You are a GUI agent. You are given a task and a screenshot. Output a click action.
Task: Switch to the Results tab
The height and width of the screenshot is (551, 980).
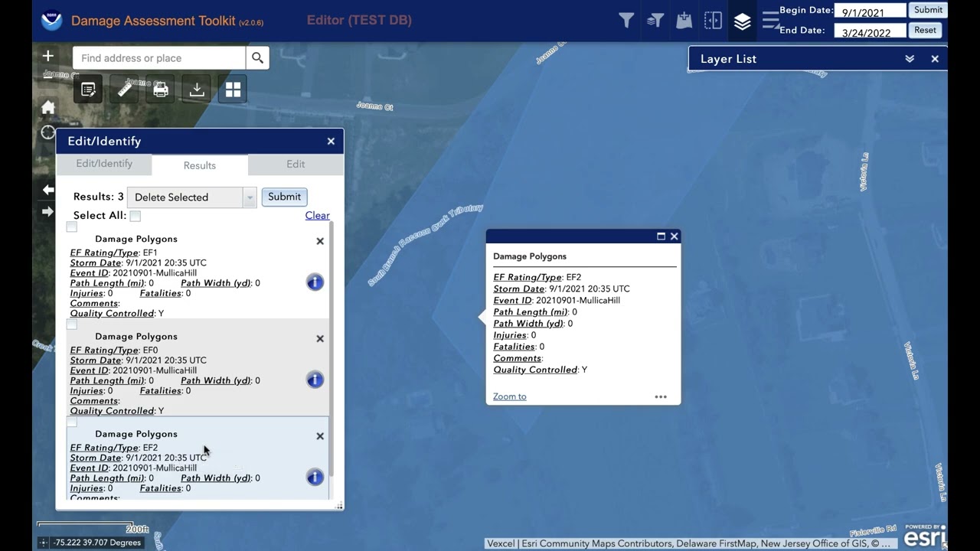[200, 165]
